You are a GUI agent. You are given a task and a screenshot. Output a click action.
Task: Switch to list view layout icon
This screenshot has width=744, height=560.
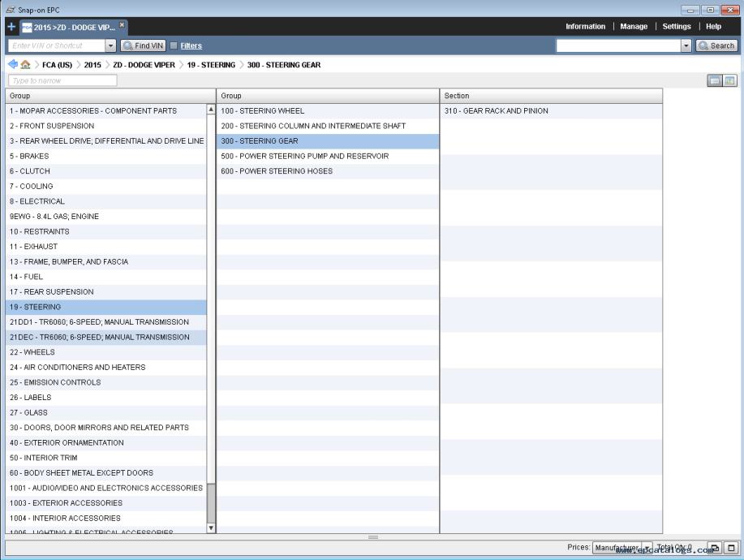(715, 81)
